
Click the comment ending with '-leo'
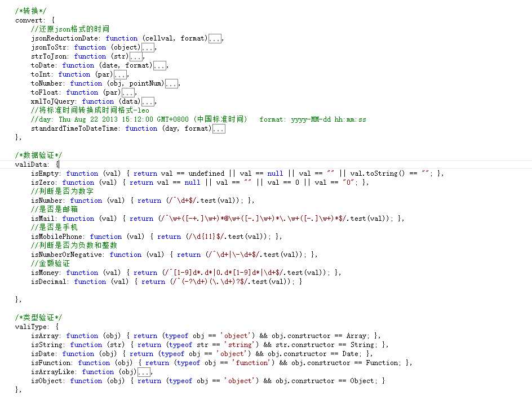90,110
